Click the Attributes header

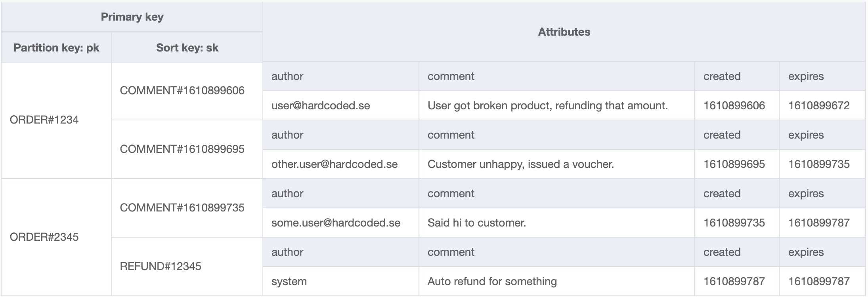coord(564,32)
